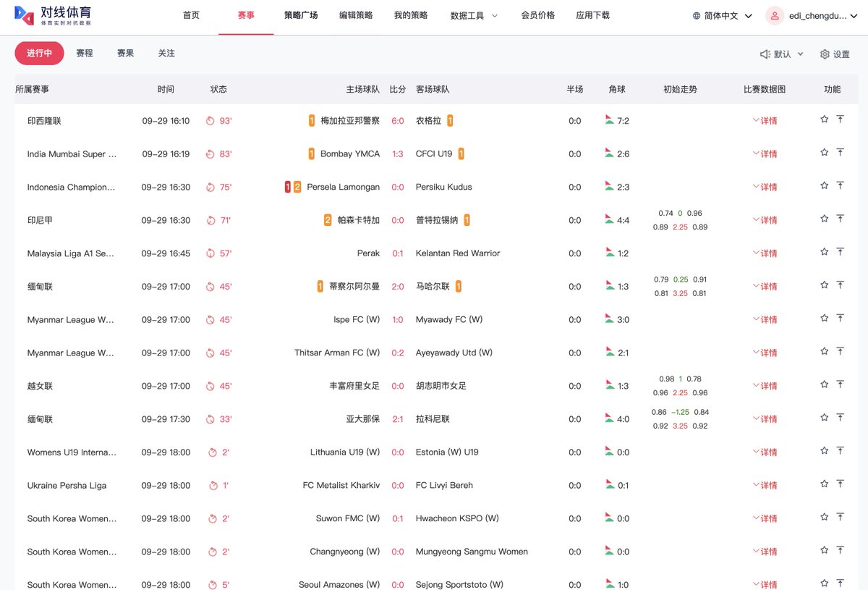Pin the Persela Lamongan match to top
This screenshot has height=590, width=868.
tap(841, 186)
